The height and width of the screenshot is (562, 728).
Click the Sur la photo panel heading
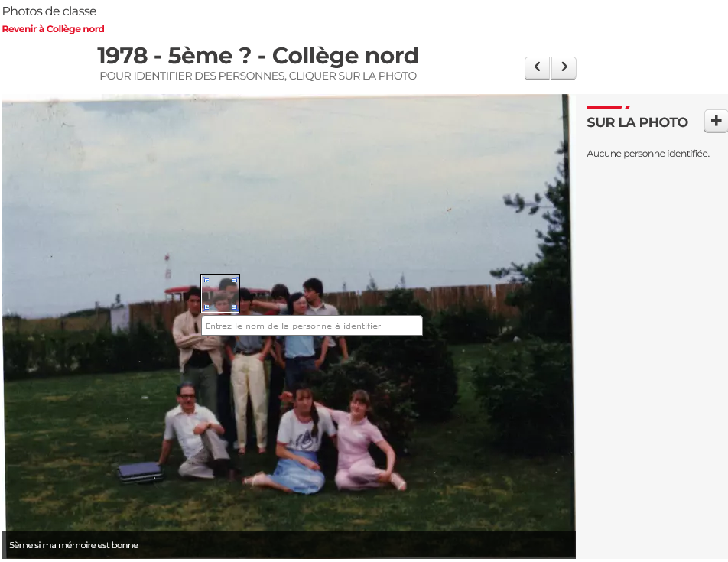click(637, 122)
